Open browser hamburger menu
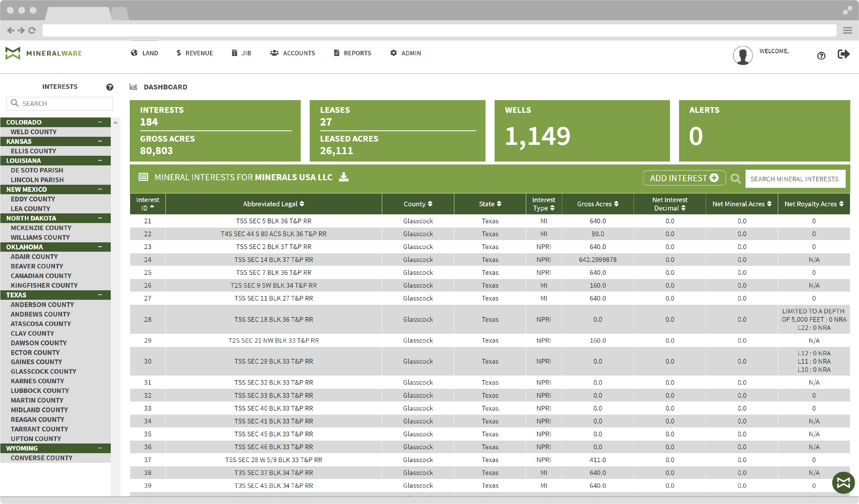Image resolution: width=859 pixels, height=504 pixels. [847, 30]
